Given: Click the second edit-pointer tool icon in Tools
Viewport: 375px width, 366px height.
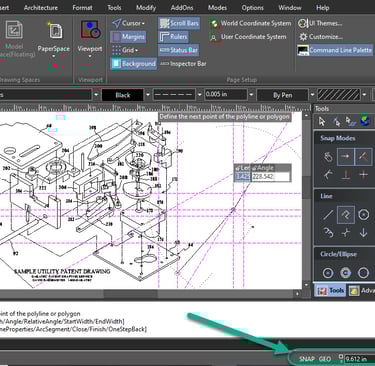Looking at the screenshot, I should 336,122.
